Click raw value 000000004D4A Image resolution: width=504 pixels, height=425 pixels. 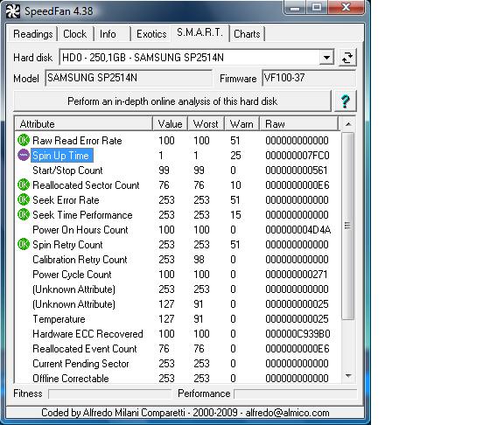298,230
